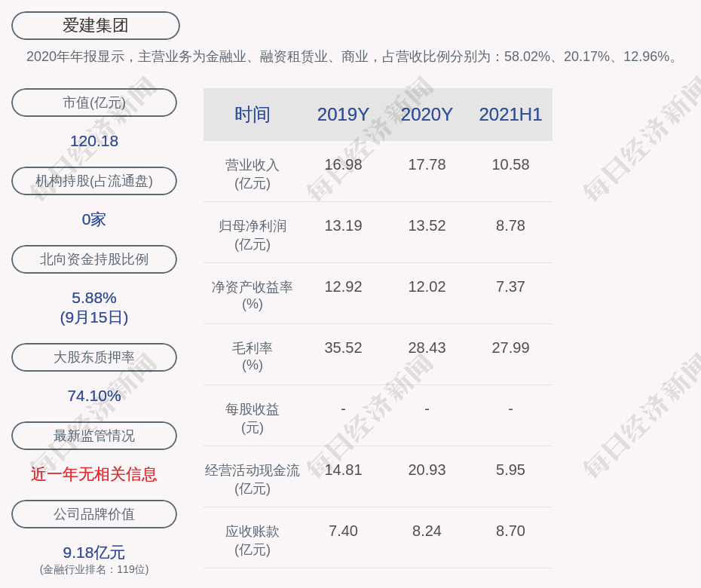Click the brand value 9.18亿元 text

click(x=94, y=553)
